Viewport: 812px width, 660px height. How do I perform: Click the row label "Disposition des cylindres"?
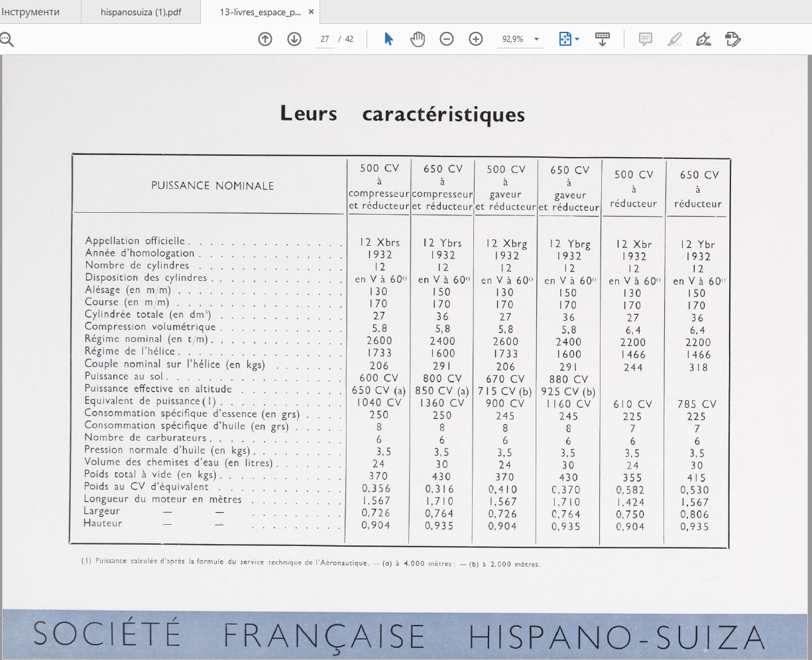tap(146, 278)
